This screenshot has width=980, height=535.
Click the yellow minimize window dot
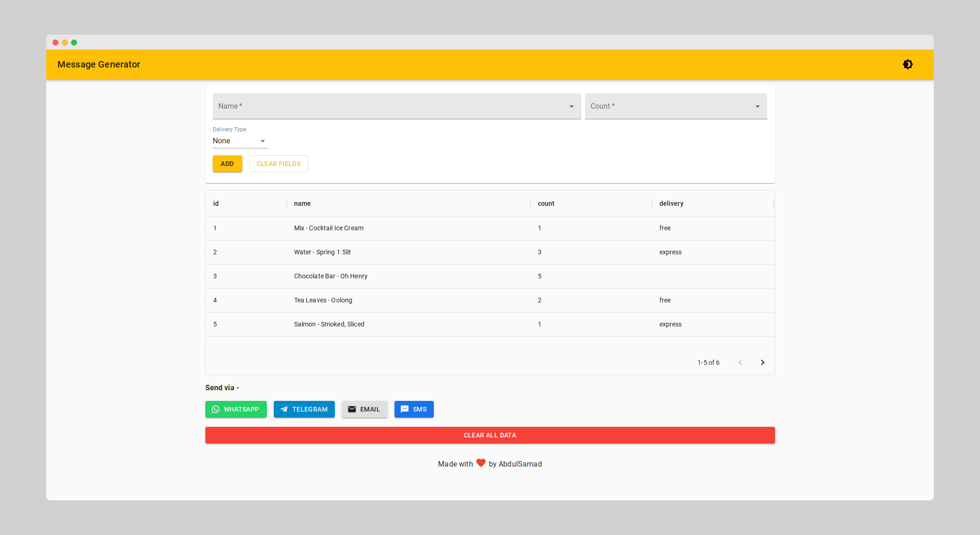65,43
